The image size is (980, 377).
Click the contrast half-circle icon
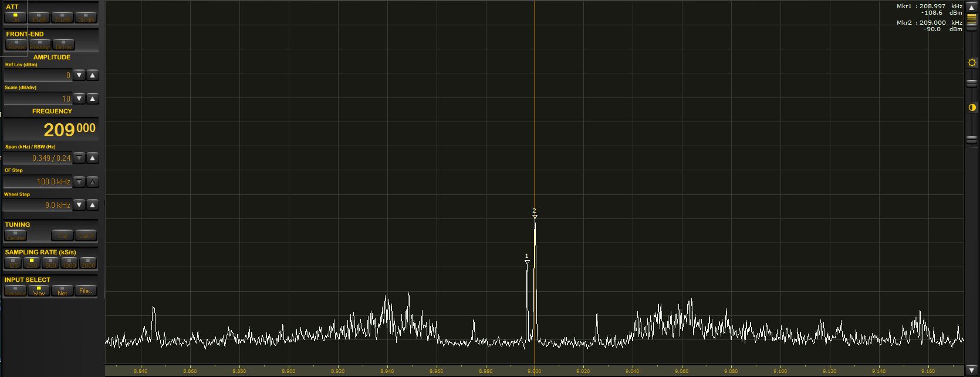972,107
